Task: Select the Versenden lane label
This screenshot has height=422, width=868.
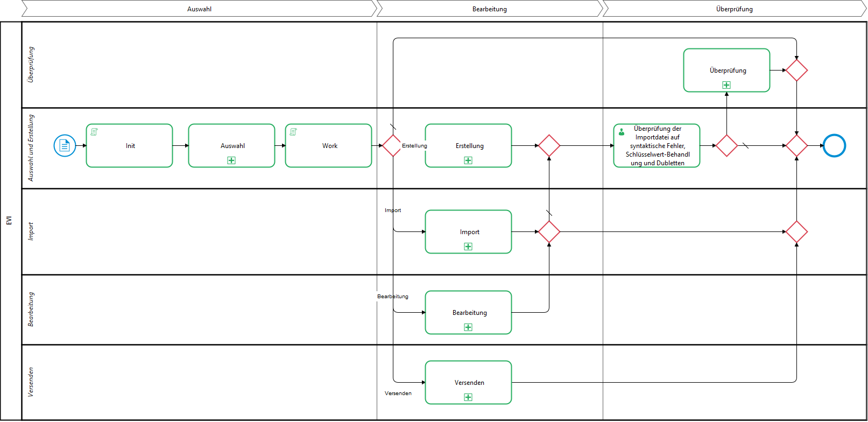Action: point(31,382)
